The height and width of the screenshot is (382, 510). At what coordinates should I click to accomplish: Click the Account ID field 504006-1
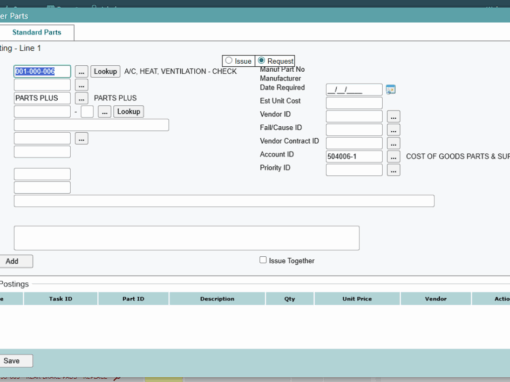pyautogui.click(x=354, y=156)
